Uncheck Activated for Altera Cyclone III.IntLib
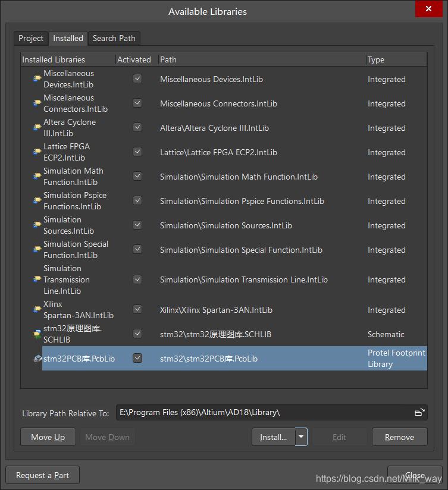448x490 pixels. (137, 127)
